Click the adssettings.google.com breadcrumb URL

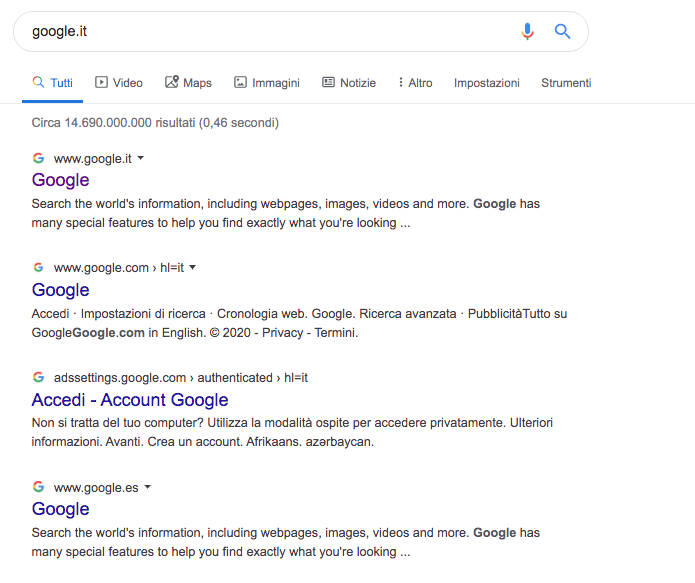coord(181,378)
